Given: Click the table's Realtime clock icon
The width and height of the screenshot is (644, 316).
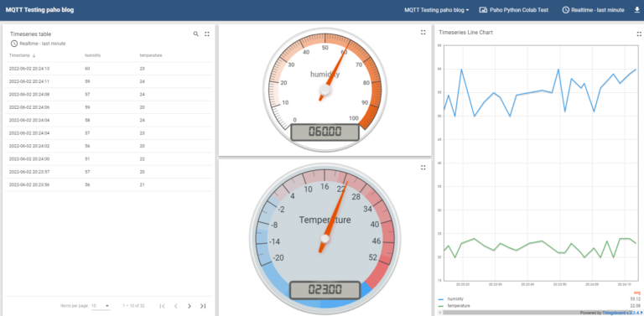Looking at the screenshot, I should tap(14, 44).
